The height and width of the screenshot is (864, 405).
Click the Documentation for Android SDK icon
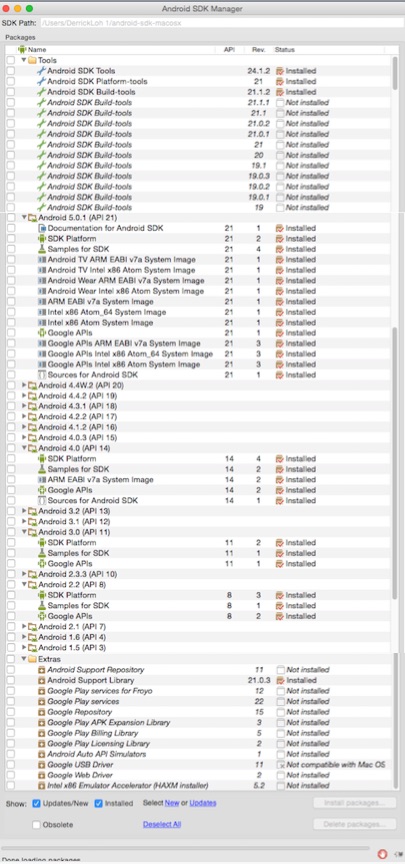42,228
